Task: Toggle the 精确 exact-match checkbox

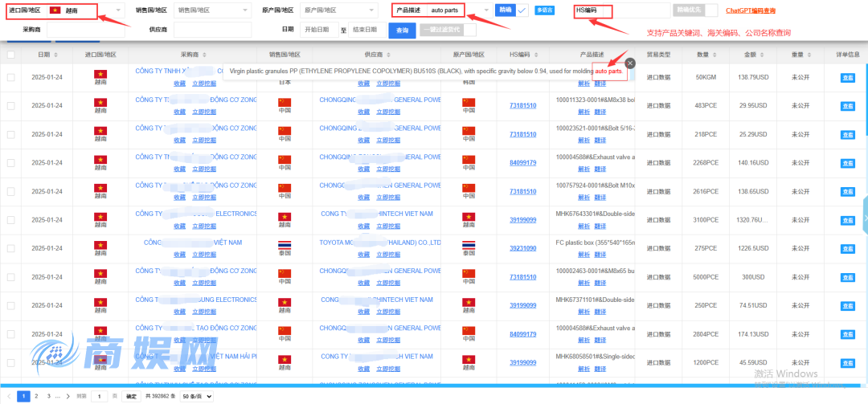Action: click(522, 10)
